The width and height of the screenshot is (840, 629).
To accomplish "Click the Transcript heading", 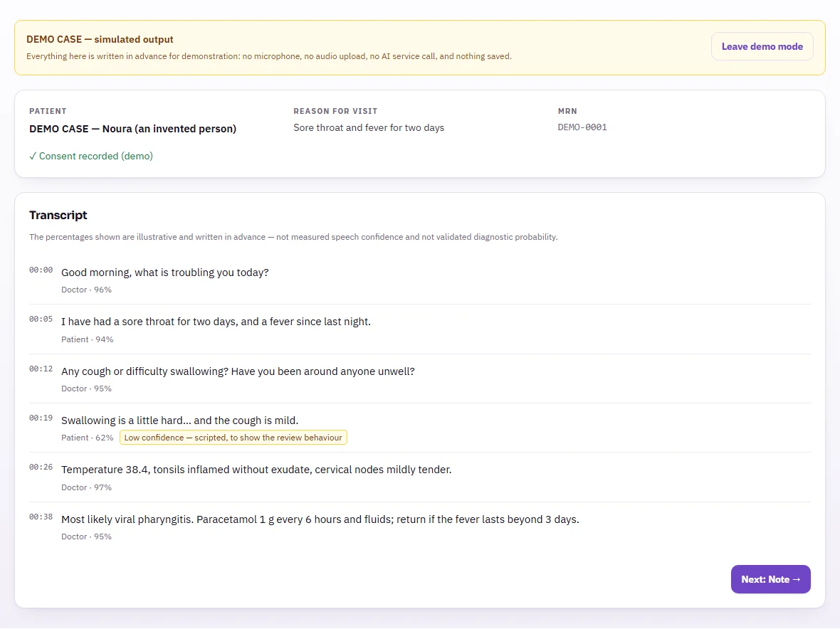I will point(58,215).
